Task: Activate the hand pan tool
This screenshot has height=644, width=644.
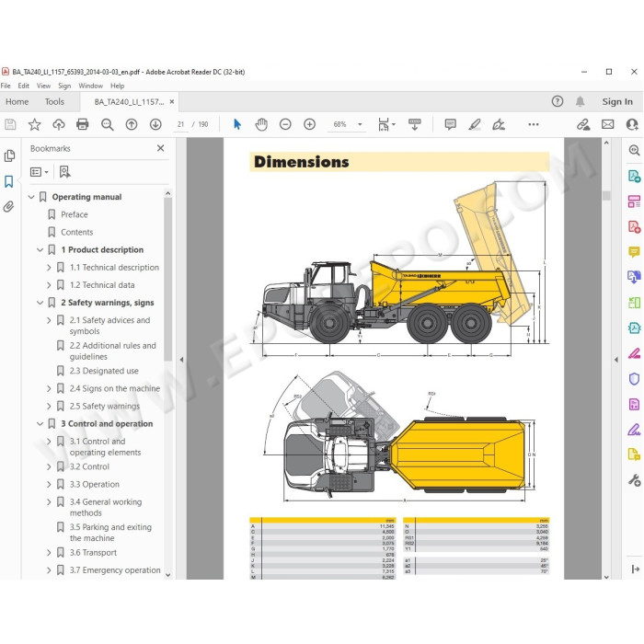Action: point(261,124)
